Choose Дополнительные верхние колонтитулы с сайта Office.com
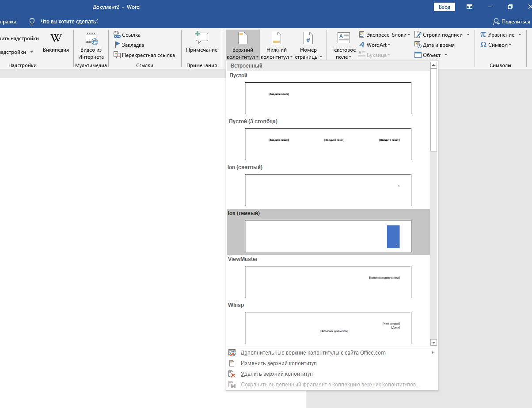Viewport: 532px width, 408px height. point(332,353)
